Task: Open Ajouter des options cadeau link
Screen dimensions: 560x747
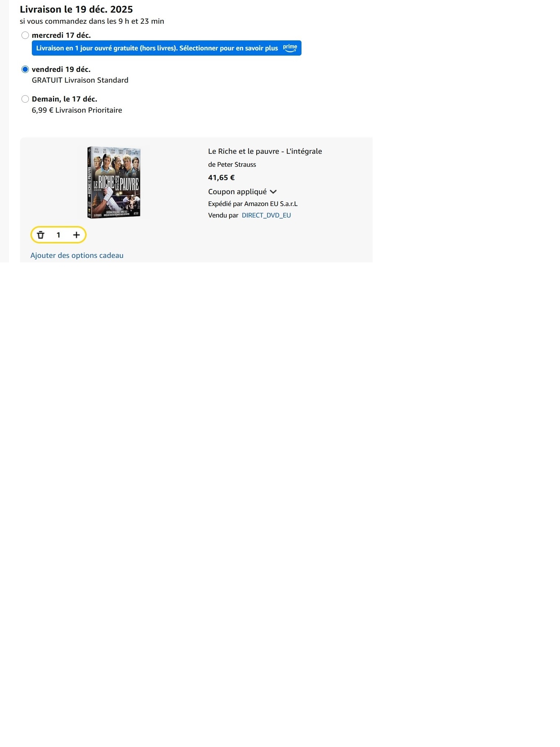Action: coord(77,255)
